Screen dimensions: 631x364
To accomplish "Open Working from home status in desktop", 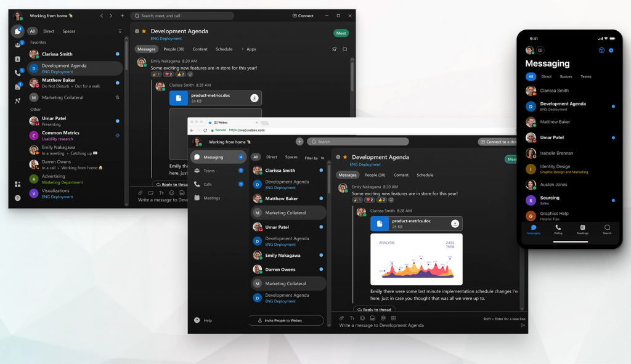I will click(51, 15).
